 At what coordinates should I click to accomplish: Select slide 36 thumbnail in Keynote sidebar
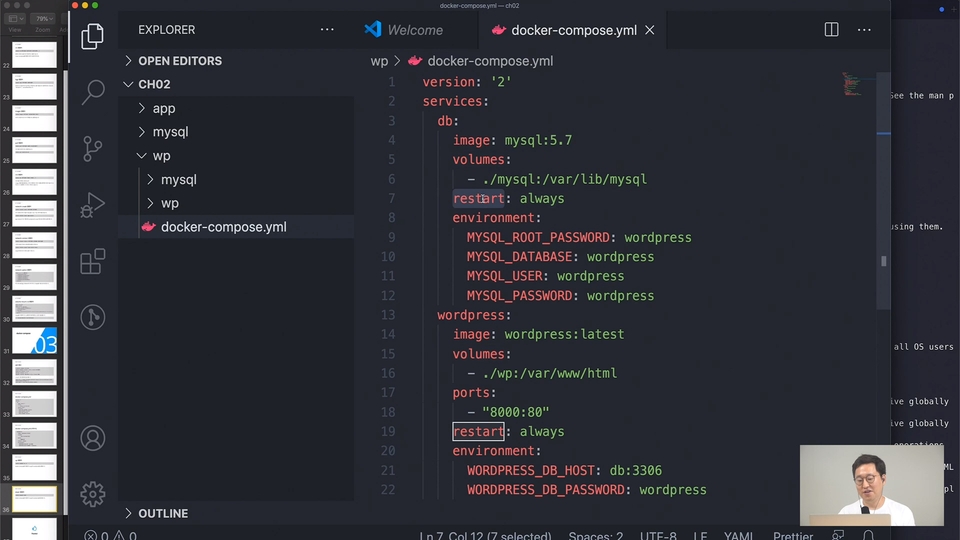(34, 499)
